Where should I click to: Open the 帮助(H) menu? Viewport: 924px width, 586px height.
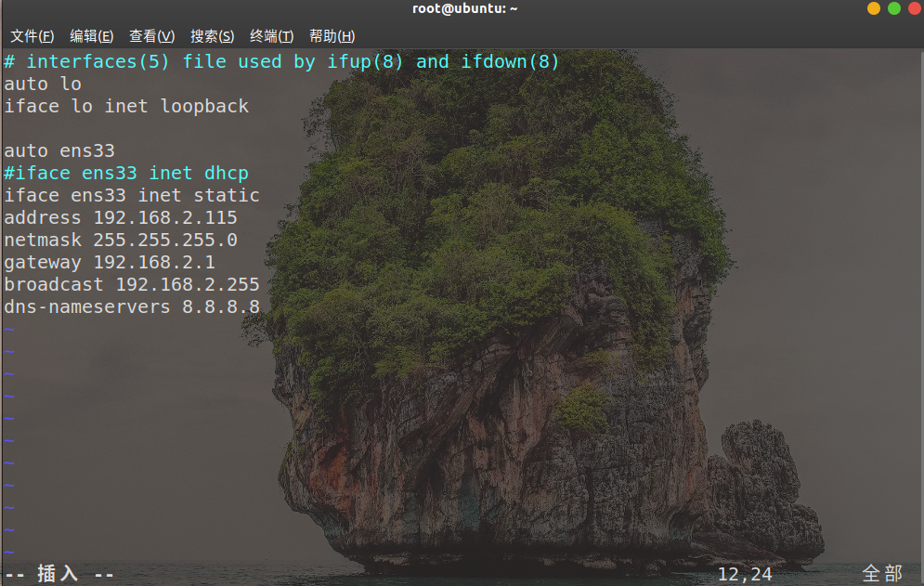pos(332,36)
